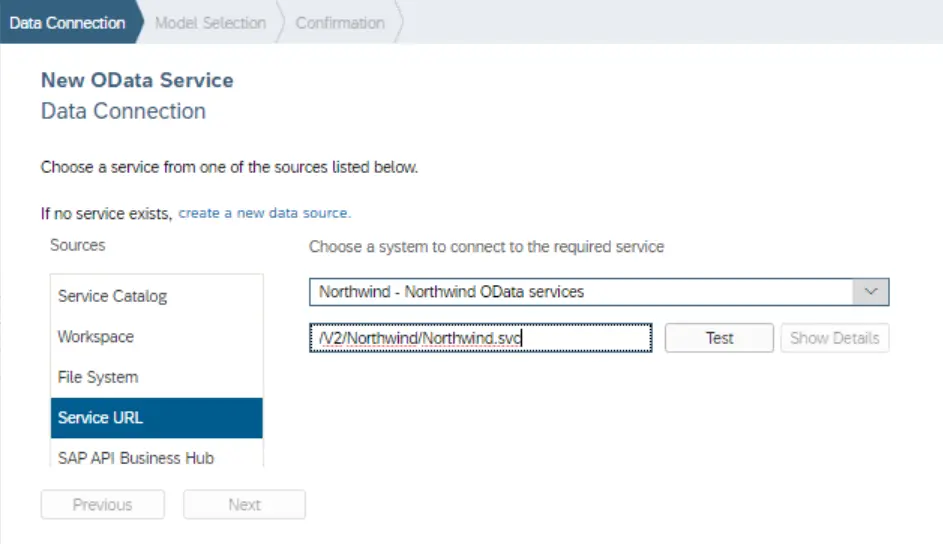Go to the Model Selection wizard step
Viewport: 943px width, 544px height.
[210, 22]
